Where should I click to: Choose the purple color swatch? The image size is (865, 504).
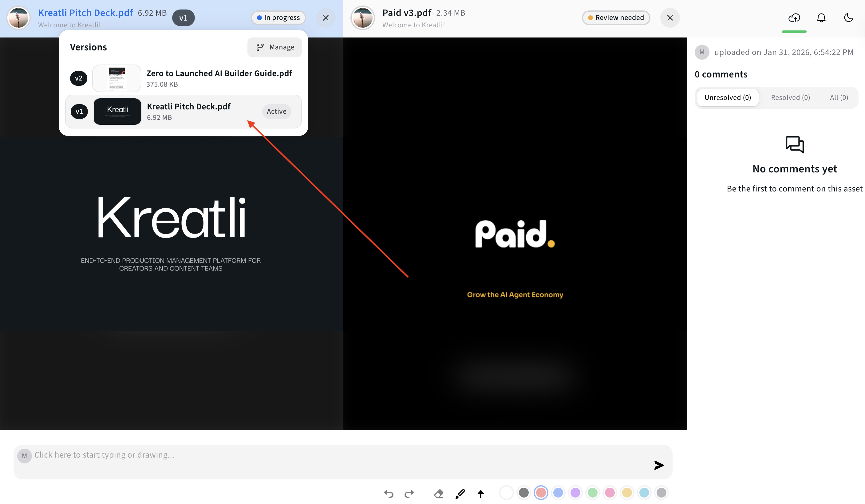[575, 493]
